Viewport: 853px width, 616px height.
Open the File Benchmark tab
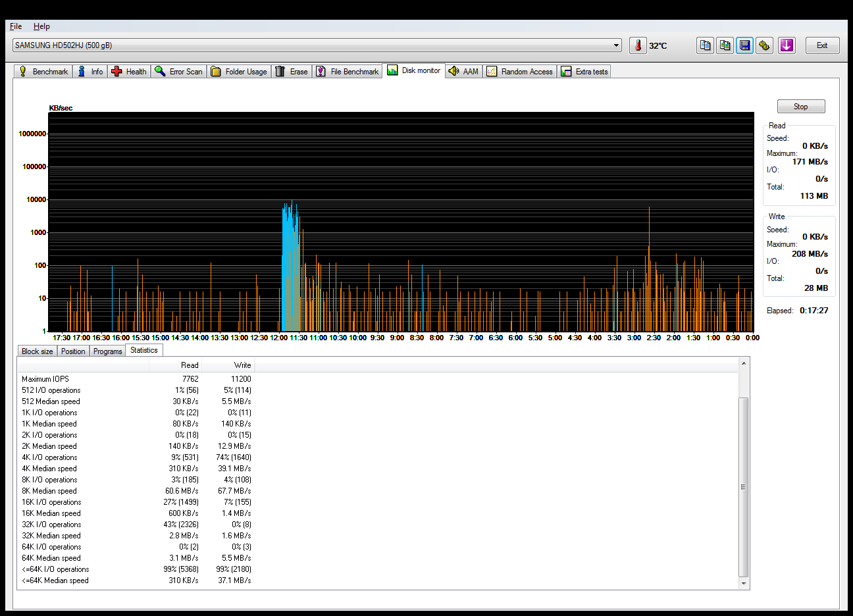[x=347, y=72]
